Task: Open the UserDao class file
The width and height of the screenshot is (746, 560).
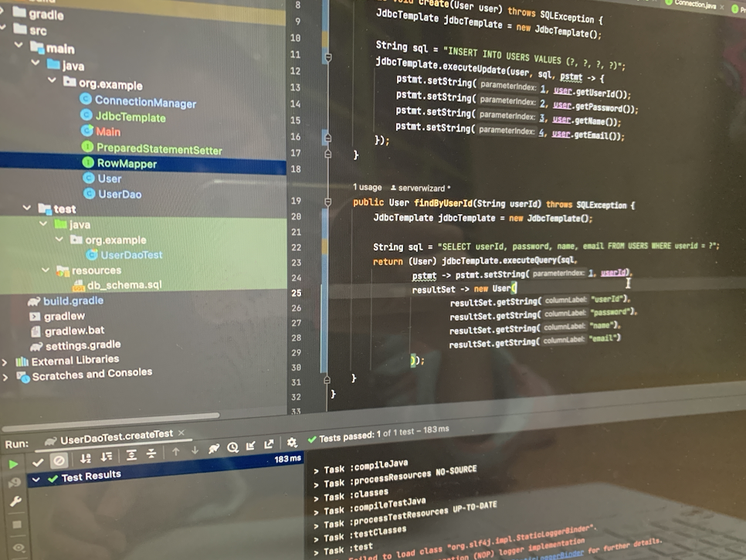Action: [120, 194]
